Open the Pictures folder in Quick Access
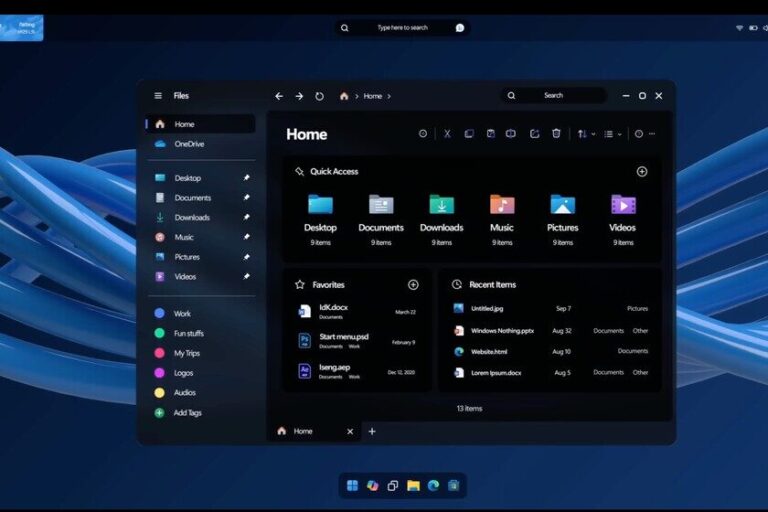 point(562,220)
